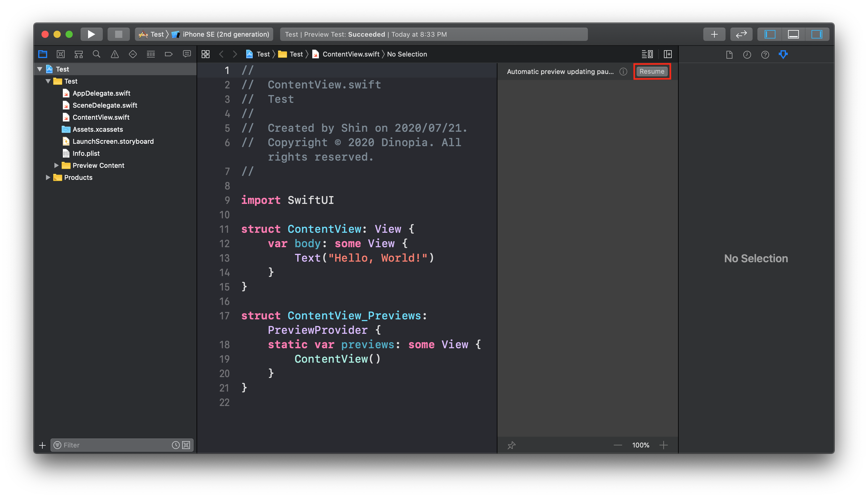Open the Issue navigator warning icon

tap(115, 54)
